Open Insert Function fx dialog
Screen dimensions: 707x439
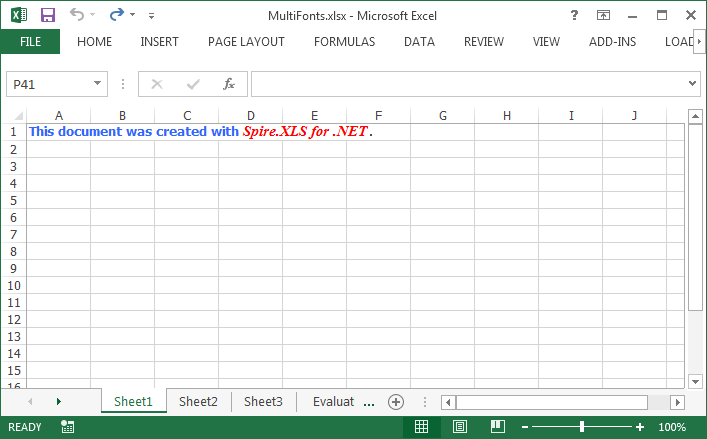[x=229, y=84]
